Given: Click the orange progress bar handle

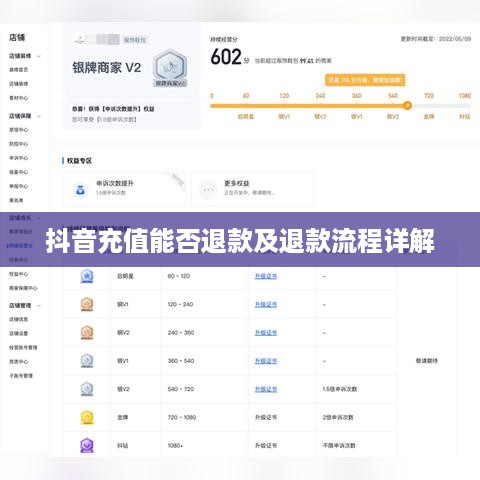Looking at the screenshot, I should [407, 106].
